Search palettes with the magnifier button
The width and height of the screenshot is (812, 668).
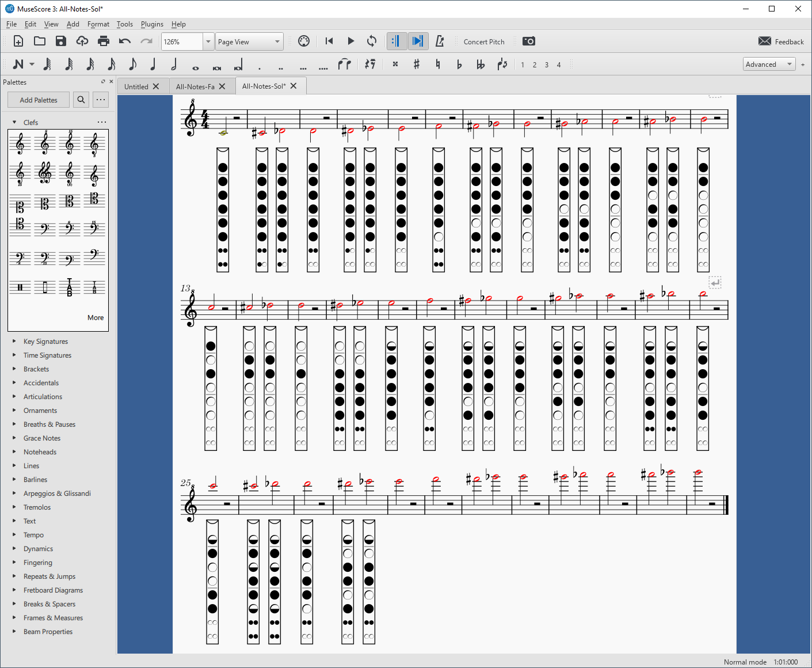(81, 100)
